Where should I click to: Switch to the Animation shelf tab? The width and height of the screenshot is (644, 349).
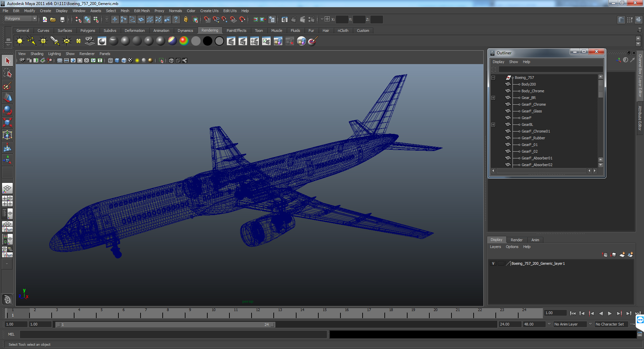[161, 31]
